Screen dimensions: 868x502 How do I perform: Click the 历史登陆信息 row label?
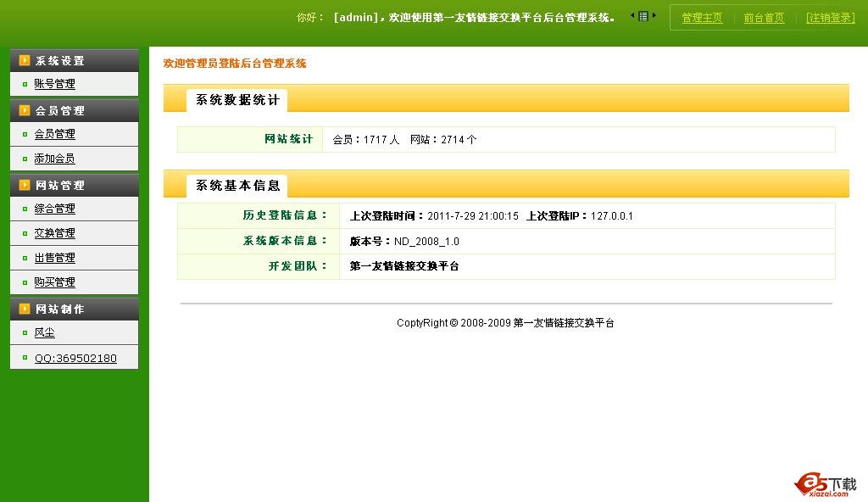[286, 215]
